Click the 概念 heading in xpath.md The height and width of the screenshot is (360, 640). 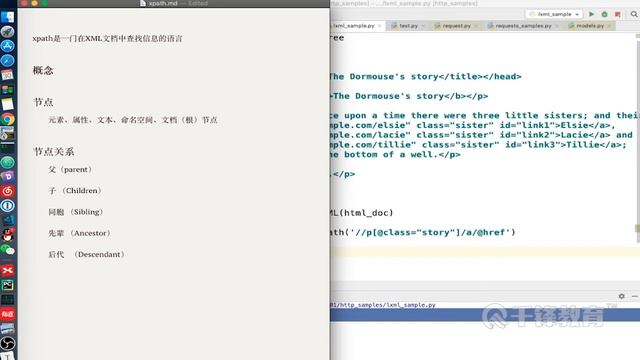tap(43, 70)
